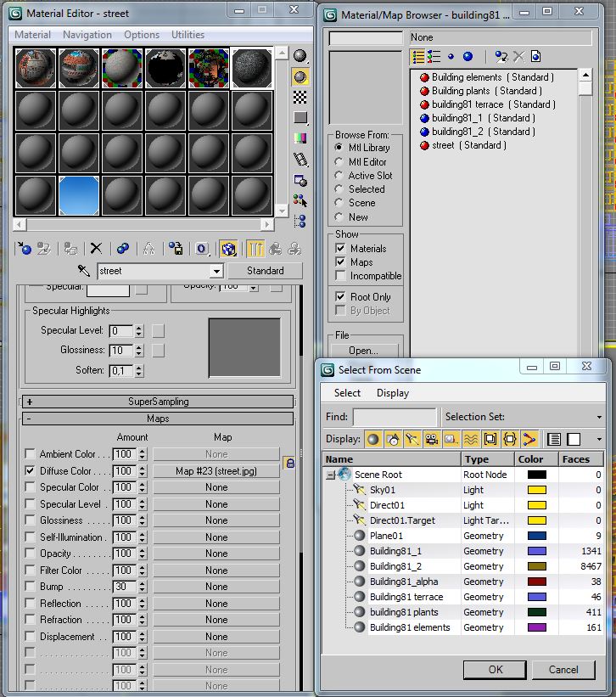Viewport: 616px width, 697px height.
Task: Toggle the Show Map in Viewport icon
Action: [x=229, y=249]
